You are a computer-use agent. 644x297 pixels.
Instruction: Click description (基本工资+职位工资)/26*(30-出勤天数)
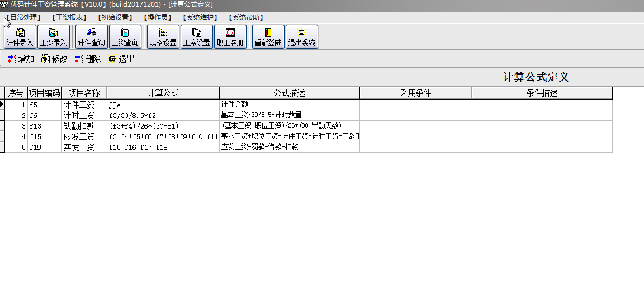point(290,126)
